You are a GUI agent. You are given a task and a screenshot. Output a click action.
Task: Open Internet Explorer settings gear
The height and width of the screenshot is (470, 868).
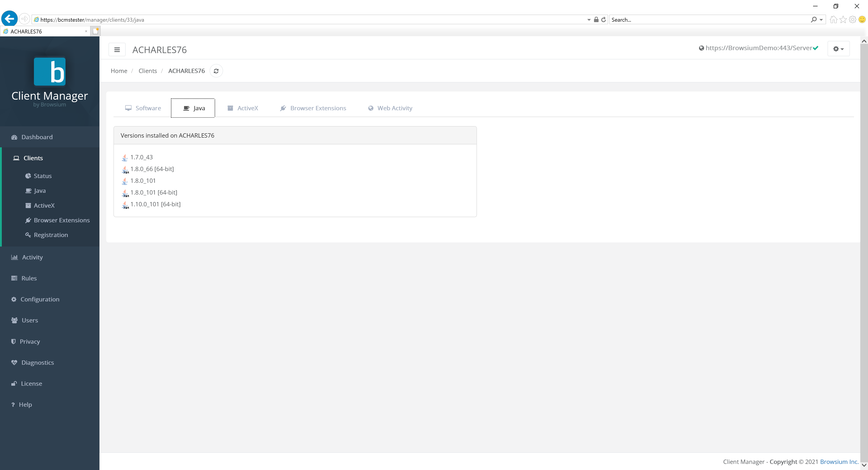852,19
